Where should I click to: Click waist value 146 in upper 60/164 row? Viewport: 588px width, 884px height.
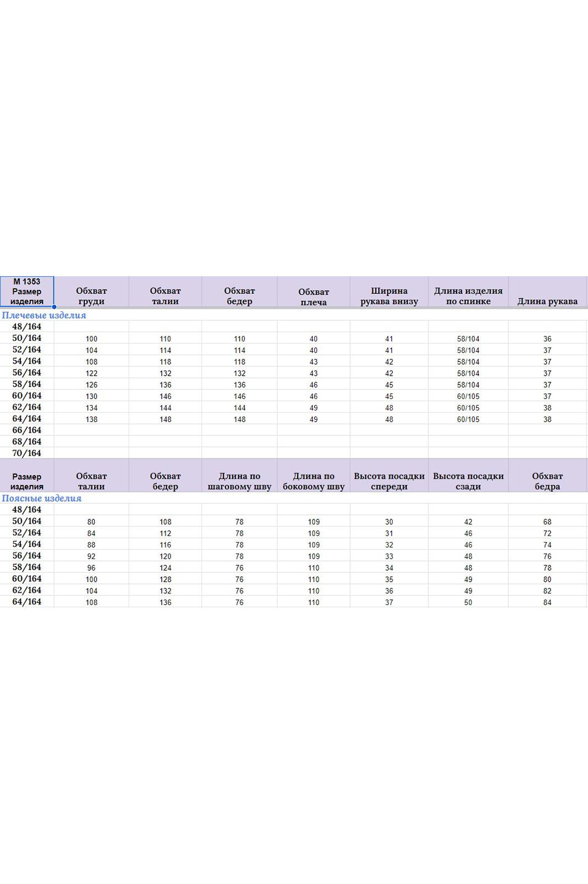point(166,397)
